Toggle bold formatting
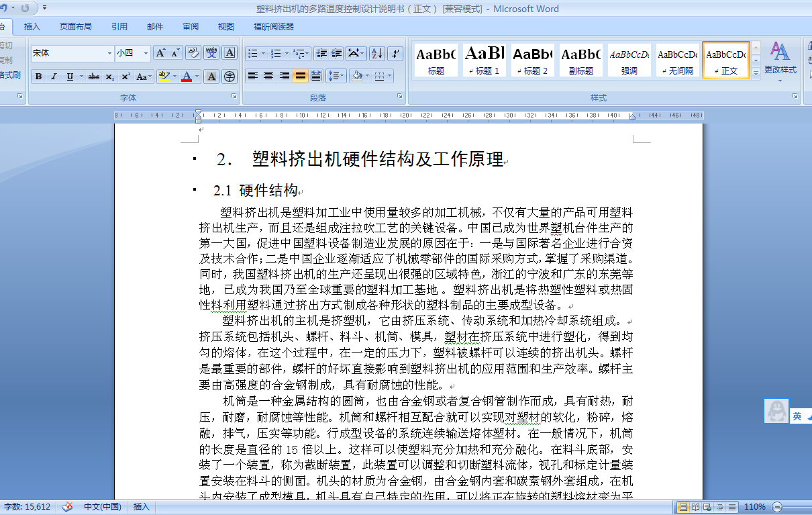Screen dimensions: 812x515 38,77
